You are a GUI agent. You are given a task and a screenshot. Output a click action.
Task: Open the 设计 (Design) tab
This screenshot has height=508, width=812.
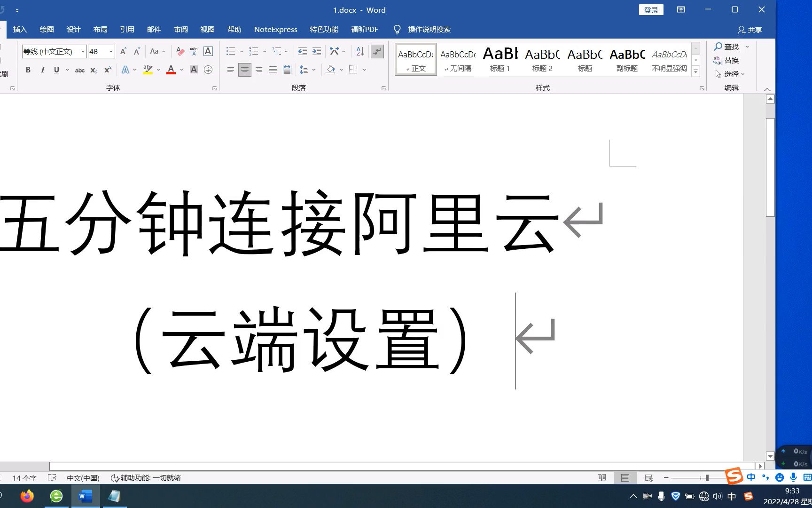point(74,29)
